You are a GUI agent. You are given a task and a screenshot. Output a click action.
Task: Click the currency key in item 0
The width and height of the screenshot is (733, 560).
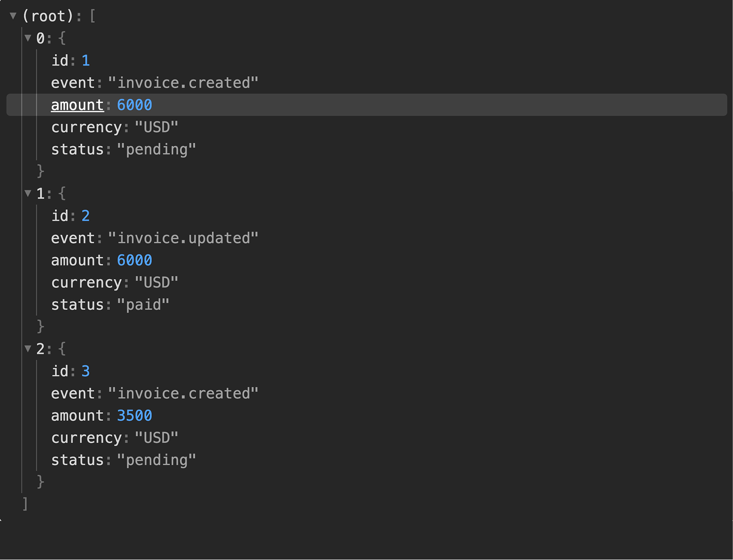[86, 127]
